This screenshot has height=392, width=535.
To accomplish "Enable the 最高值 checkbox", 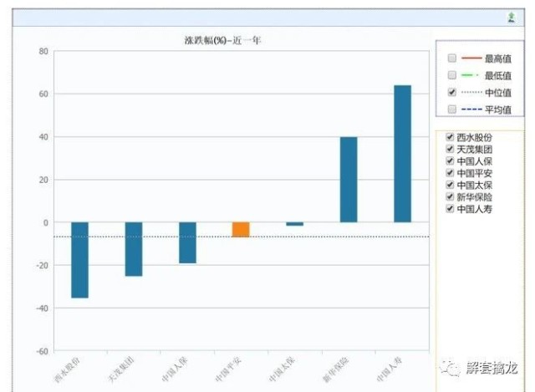I will (452, 59).
